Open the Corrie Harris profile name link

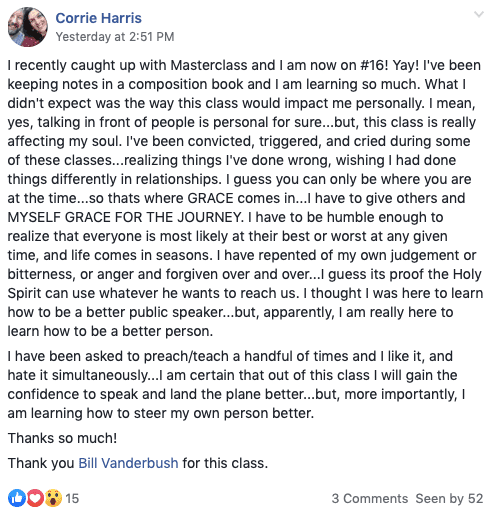(x=98, y=18)
